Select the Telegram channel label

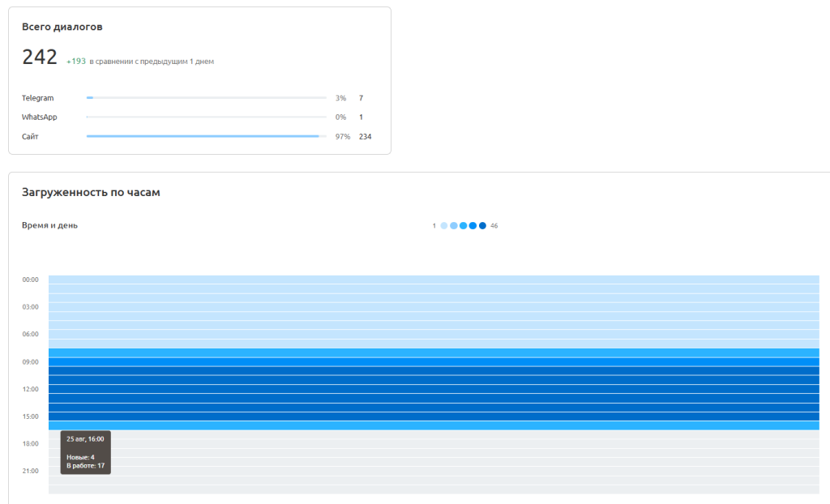tap(37, 98)
